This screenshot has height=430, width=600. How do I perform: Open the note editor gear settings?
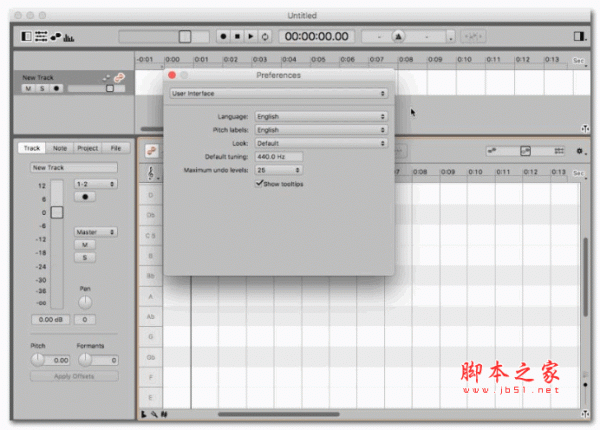coord(581,151)
